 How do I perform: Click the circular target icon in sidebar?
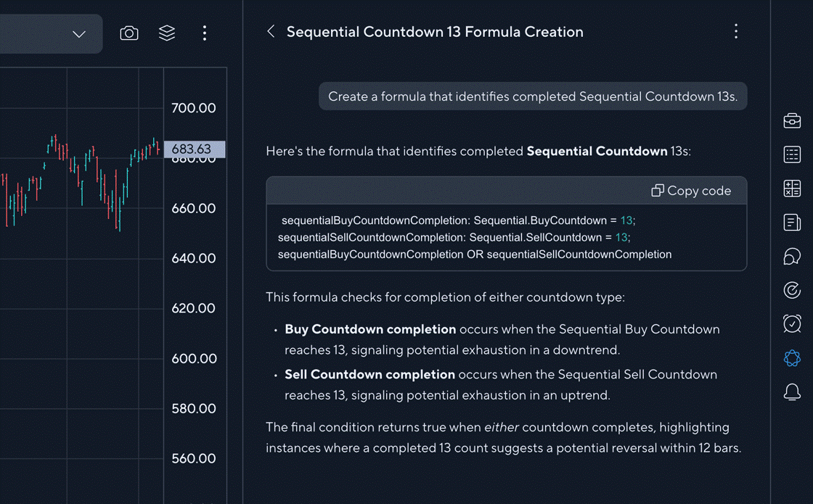792,290
